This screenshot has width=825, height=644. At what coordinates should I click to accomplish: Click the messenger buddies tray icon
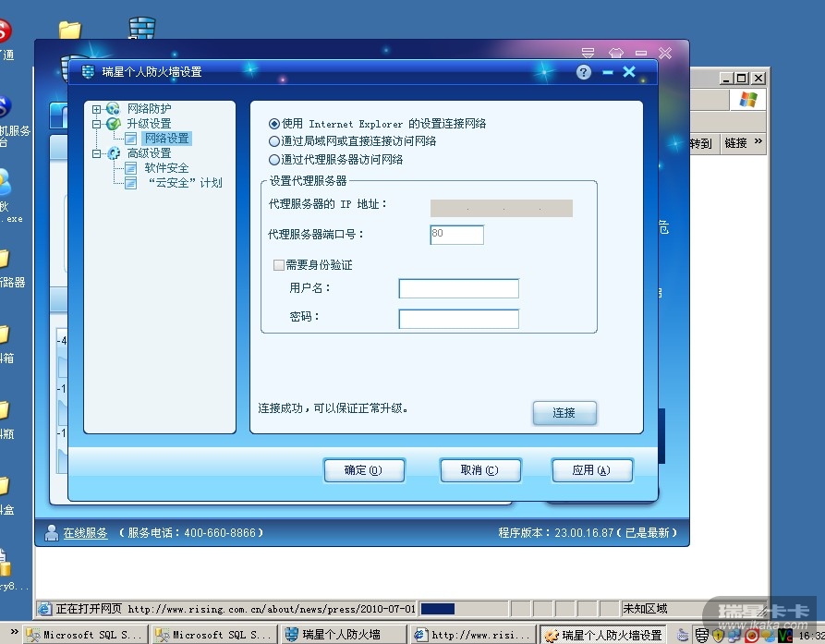pyautogui.click(x=768, y=635)
